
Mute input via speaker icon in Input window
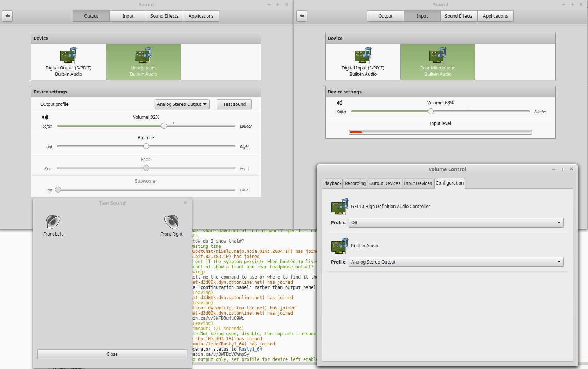pyautogui.click(x=340, y=103)
